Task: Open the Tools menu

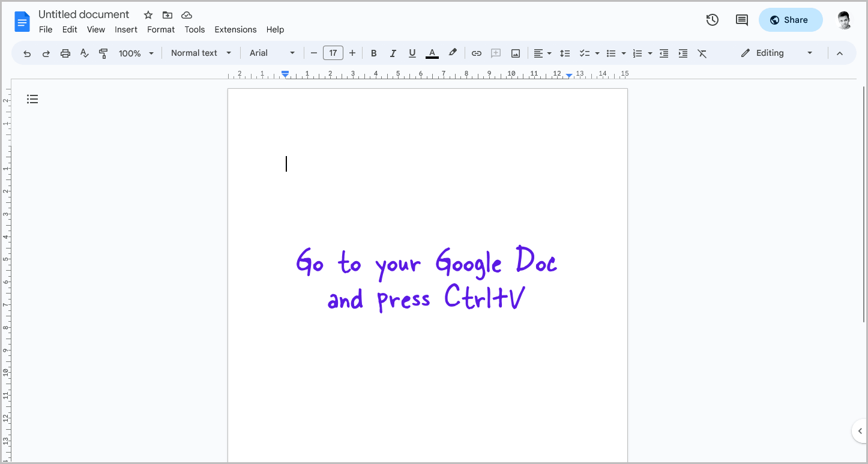Action: click(x=194, y=29)
